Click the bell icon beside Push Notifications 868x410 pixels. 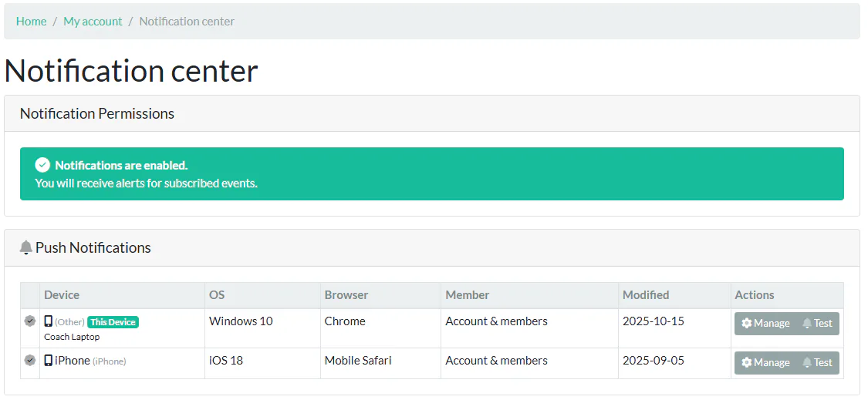click(25, 247)
